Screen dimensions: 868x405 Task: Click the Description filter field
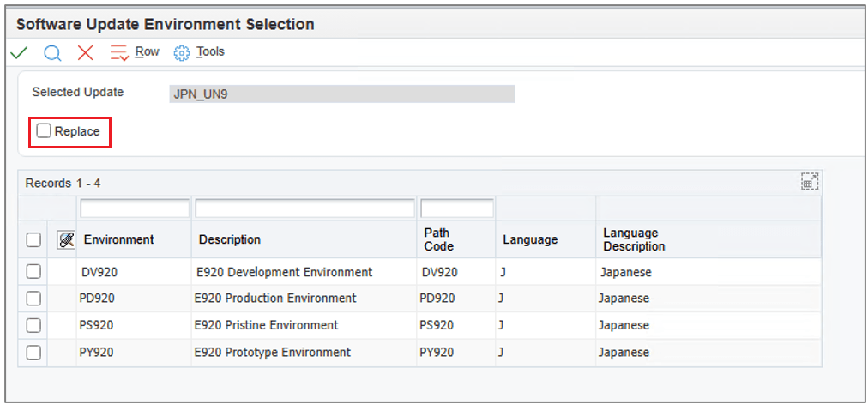tap(304, 209)
